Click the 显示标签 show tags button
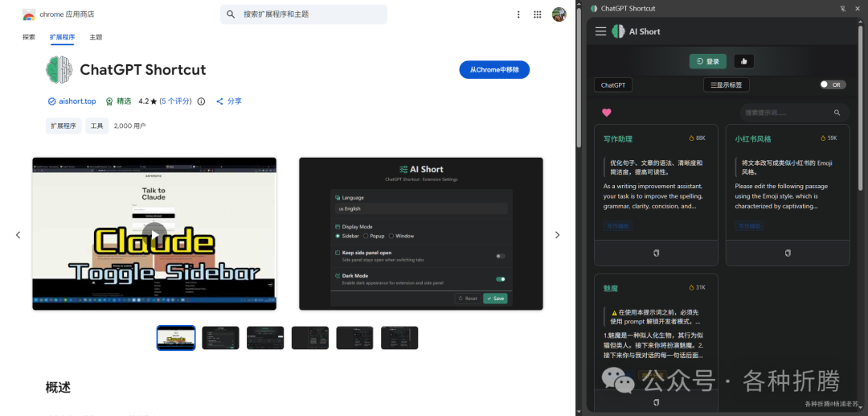868x416 pixels. [x=727, y=84]
